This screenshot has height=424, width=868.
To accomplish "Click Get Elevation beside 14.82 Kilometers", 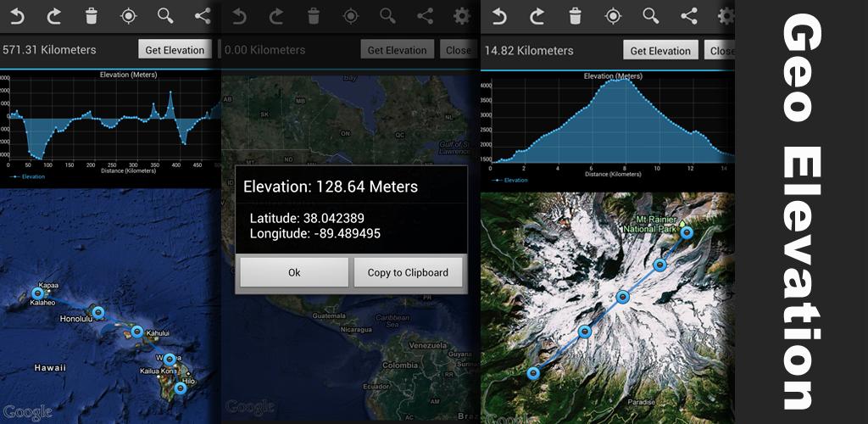I will coord(660,50).
